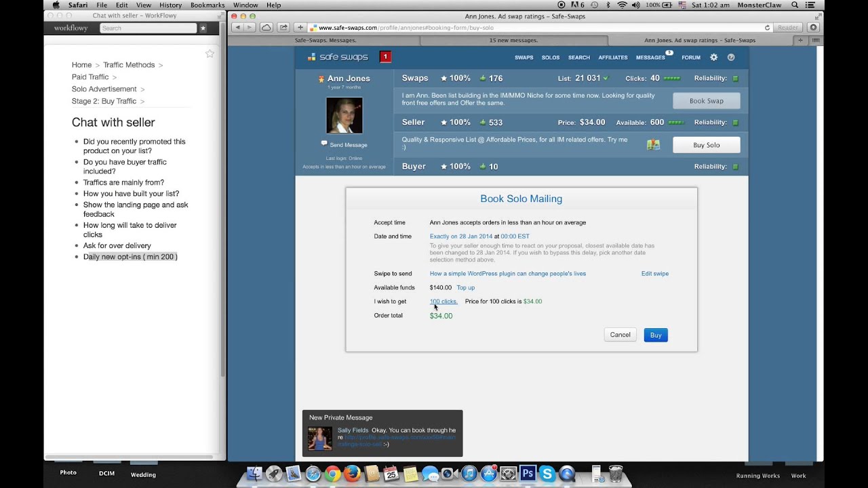This screenshot has width=868, height=488.
Task: Open AFFILIATES navigation item
Action: [613, 58]
